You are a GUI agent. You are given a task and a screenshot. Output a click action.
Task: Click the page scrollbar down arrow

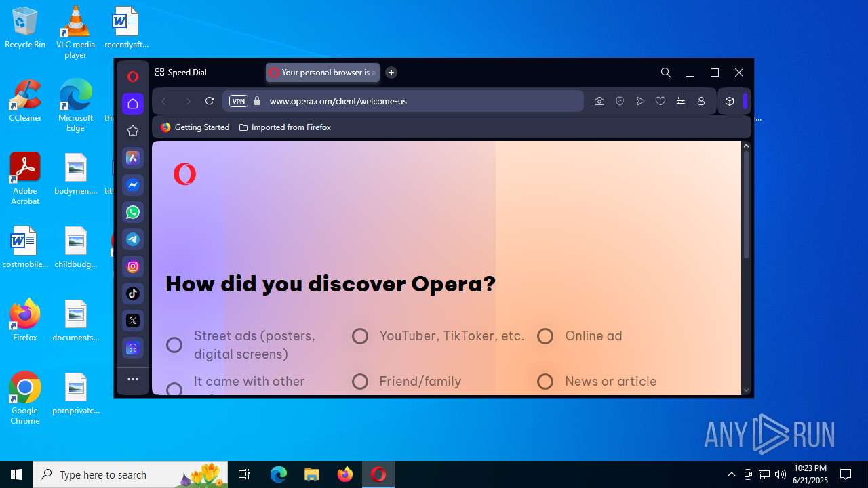[x=746, y=390]
